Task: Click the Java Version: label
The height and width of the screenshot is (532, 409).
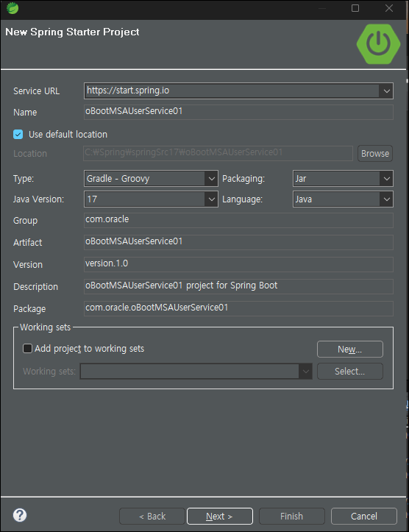Action: point(38,199)
